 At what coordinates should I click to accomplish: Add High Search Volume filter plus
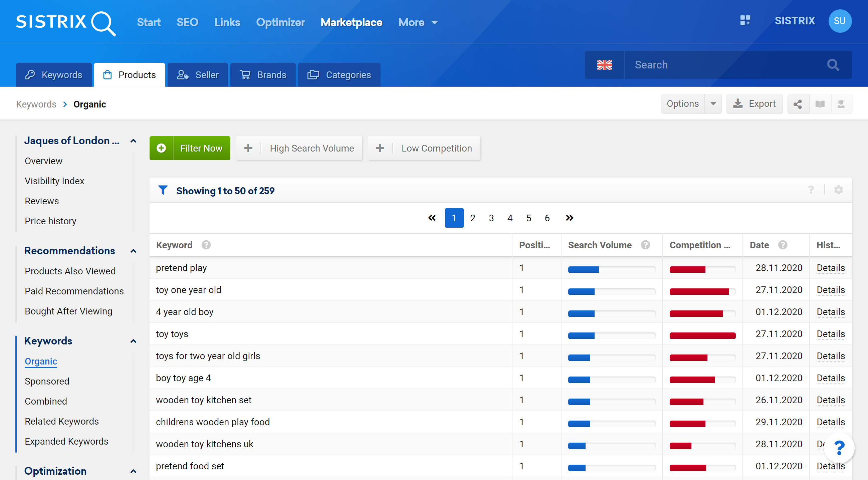tap(248, 148)
